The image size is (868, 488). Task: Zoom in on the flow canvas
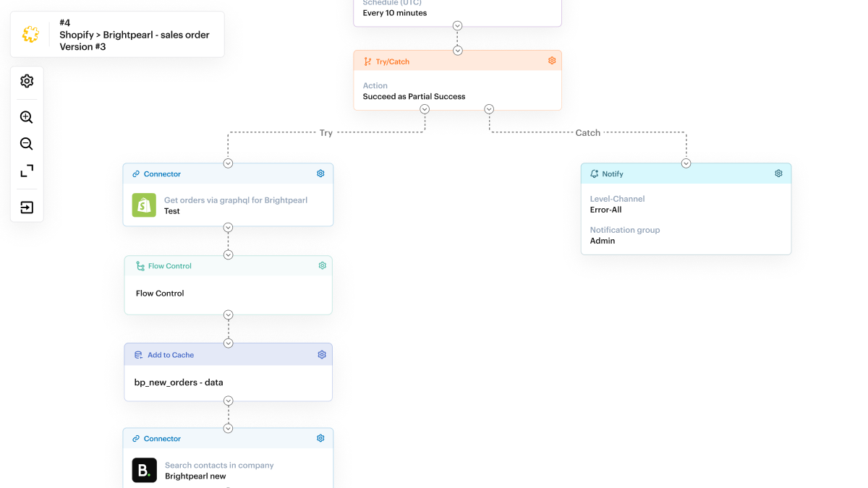27,117
